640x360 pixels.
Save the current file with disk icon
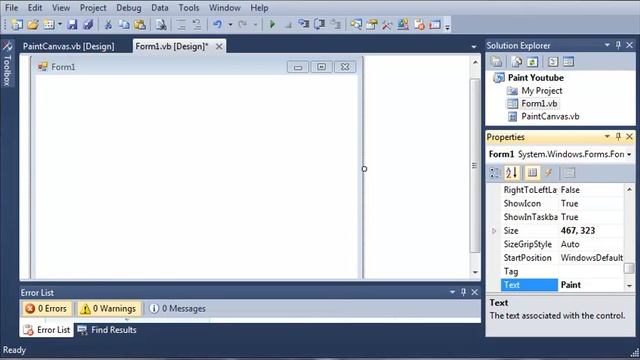[x=72, y=24]
